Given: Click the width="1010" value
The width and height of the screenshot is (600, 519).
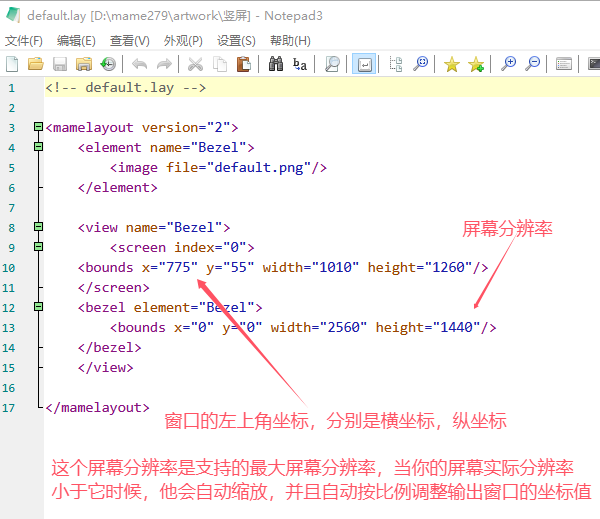Looking at the screenshot, I should pos(311,268).
